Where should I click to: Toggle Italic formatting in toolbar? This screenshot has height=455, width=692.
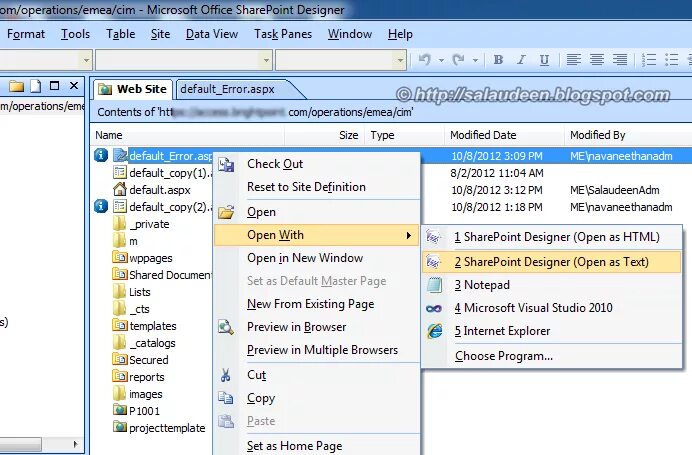point(521,60)
